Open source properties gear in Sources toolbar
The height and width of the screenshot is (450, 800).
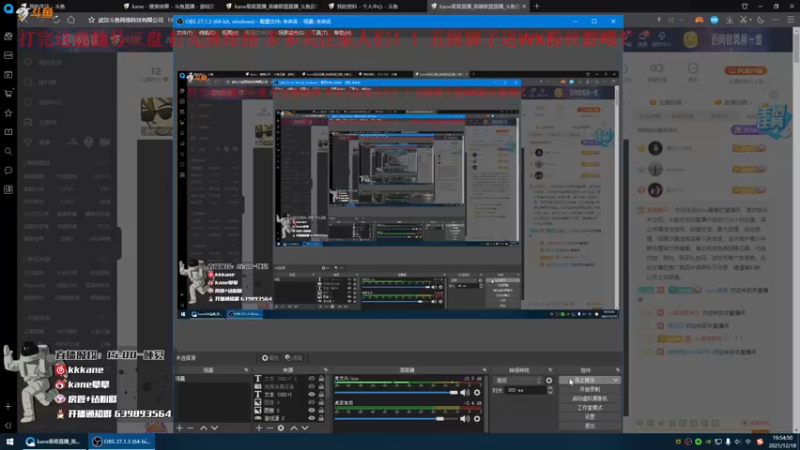[x=281, y=428]
